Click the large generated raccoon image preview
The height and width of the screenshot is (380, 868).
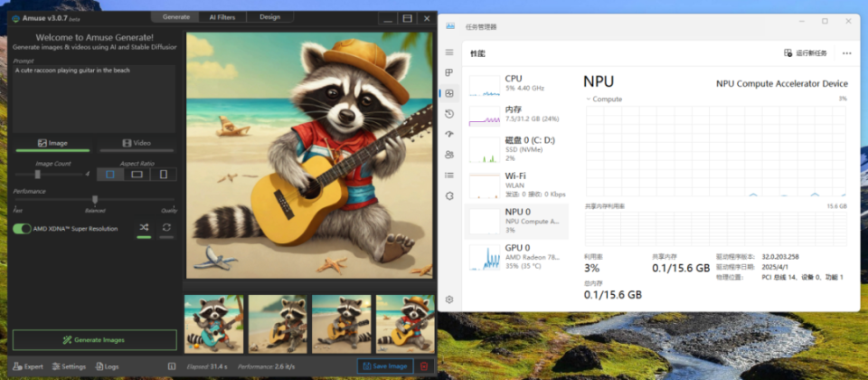[x=309, y=155]
